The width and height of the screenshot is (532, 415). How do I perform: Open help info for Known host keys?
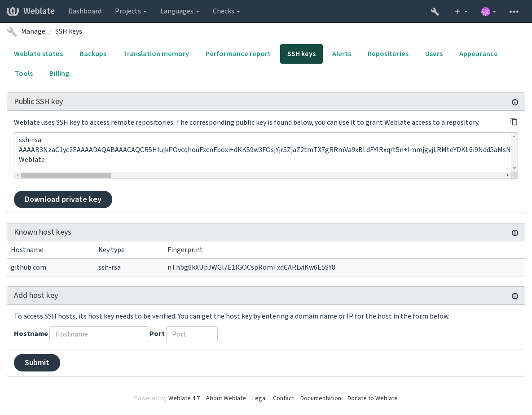click(x=514, y=232)
